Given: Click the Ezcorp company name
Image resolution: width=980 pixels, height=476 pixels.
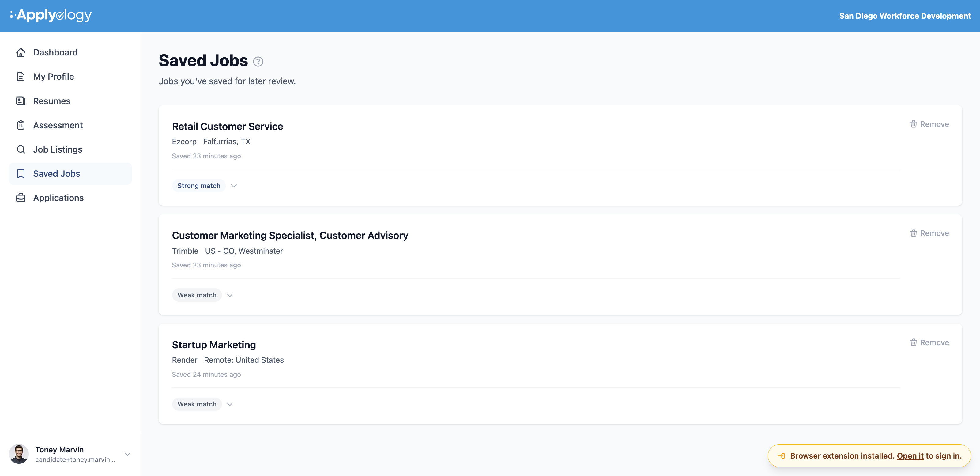Looking at the screenshot, I should click(184, 142).
